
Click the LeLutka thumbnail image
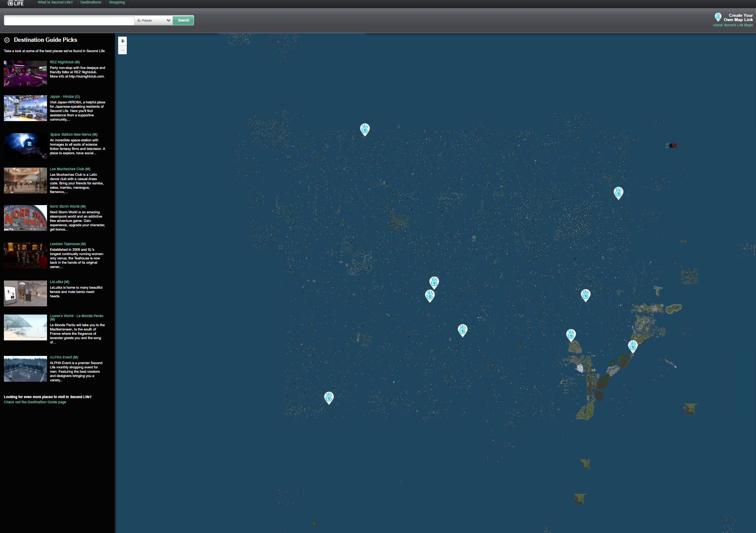pyautogui.click(x=25, y=293)
